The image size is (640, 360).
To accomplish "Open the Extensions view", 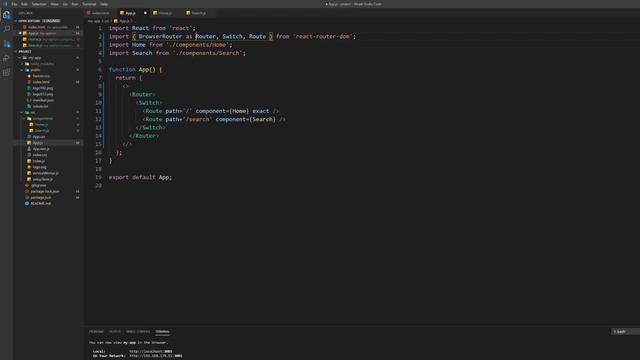I will [7, 73].
